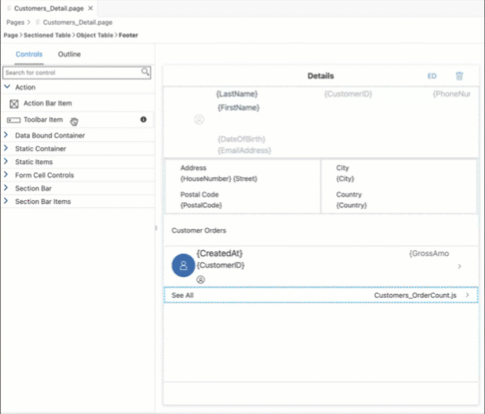The height and width of the screenshot is (414, 485).
Task: Click the ED button in Details header
Action: pyautogui.click(x=432, y=76)
